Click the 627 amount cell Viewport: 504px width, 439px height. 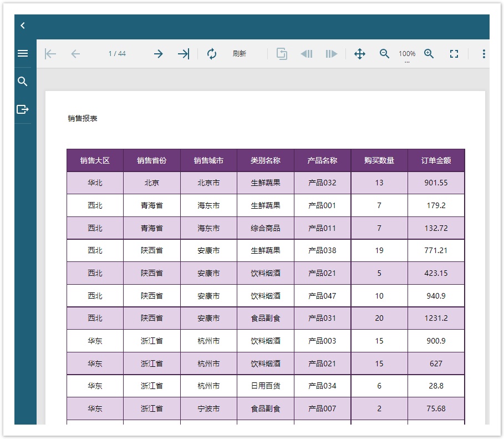[436, 364]
